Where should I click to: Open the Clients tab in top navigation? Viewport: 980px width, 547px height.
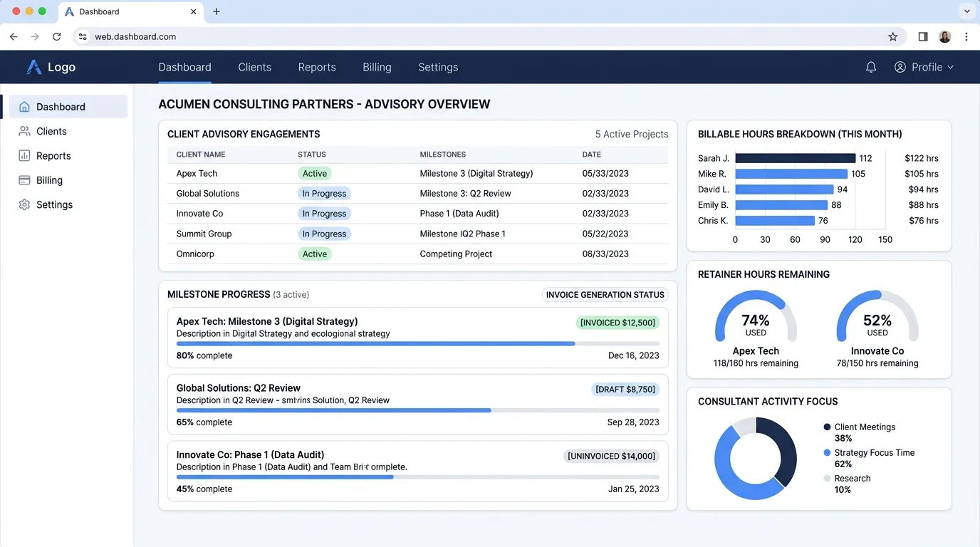point(254,67)
